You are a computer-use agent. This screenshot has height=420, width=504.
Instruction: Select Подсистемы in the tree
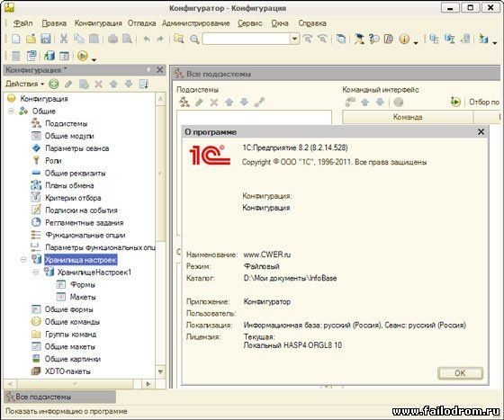(67, 123)
